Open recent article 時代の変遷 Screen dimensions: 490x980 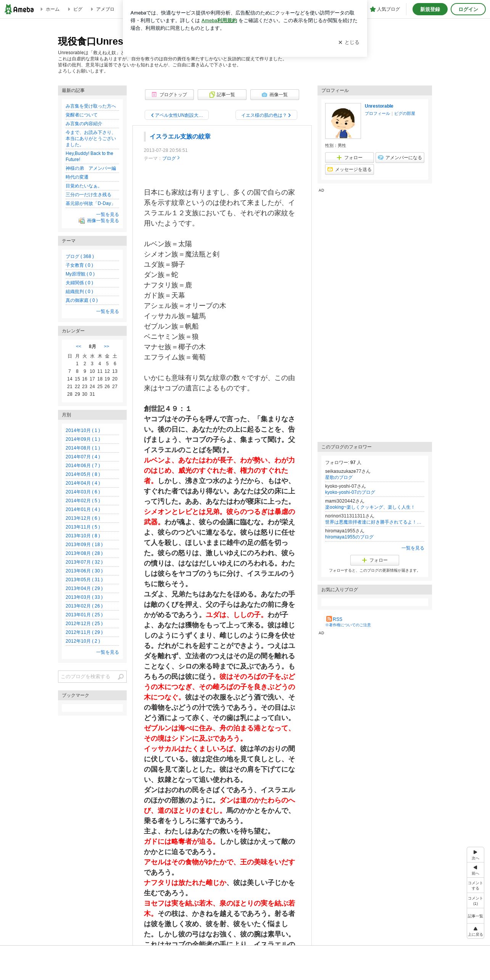(77, 177)
